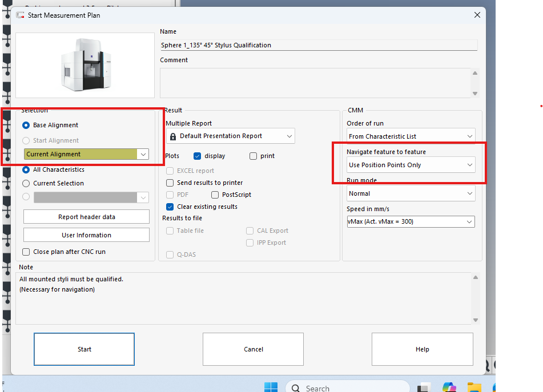543x392 pixels.
Task: Tick Close plan after CNC run
Action: click(26, 252)
